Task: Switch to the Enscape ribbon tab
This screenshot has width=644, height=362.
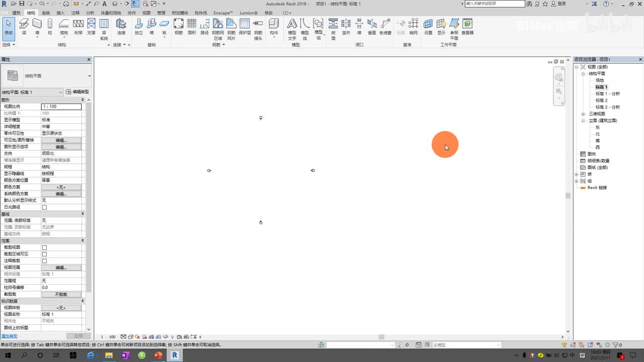Action: (x=223, y=13)
